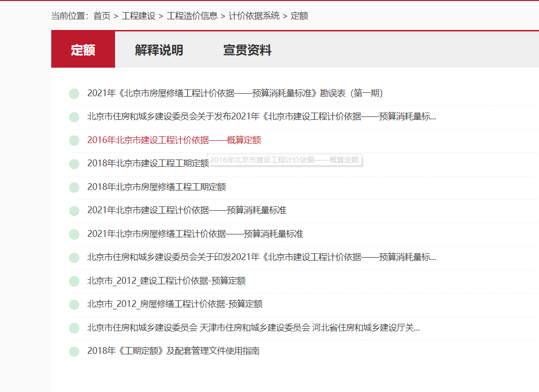539x392 pixels.
Task: Open 工程造价信息 breadcrumb link
Action: (192, 16)
